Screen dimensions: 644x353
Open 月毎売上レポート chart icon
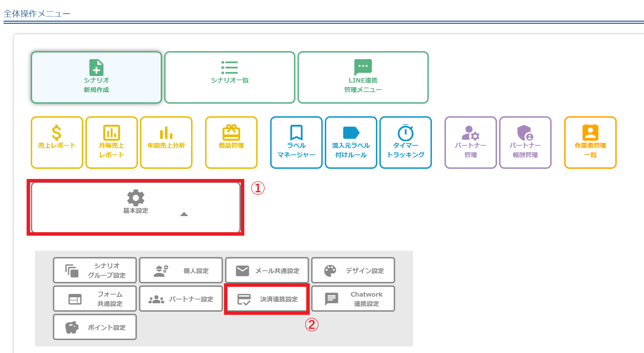pos(111,133)
